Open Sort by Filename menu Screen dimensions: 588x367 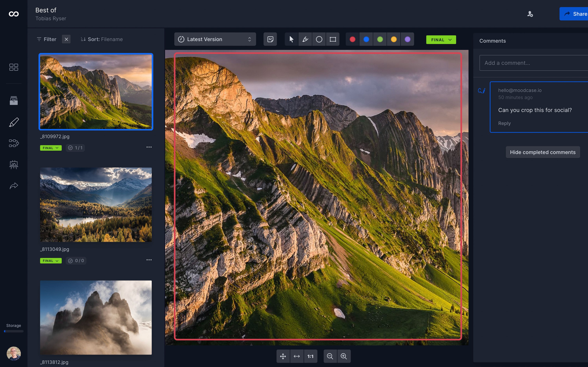click(102, 39)
